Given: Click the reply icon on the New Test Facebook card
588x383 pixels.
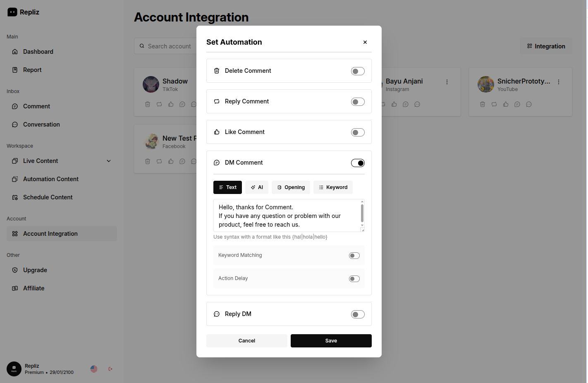Looking at the screenshot, I should (x=159, y=161).
